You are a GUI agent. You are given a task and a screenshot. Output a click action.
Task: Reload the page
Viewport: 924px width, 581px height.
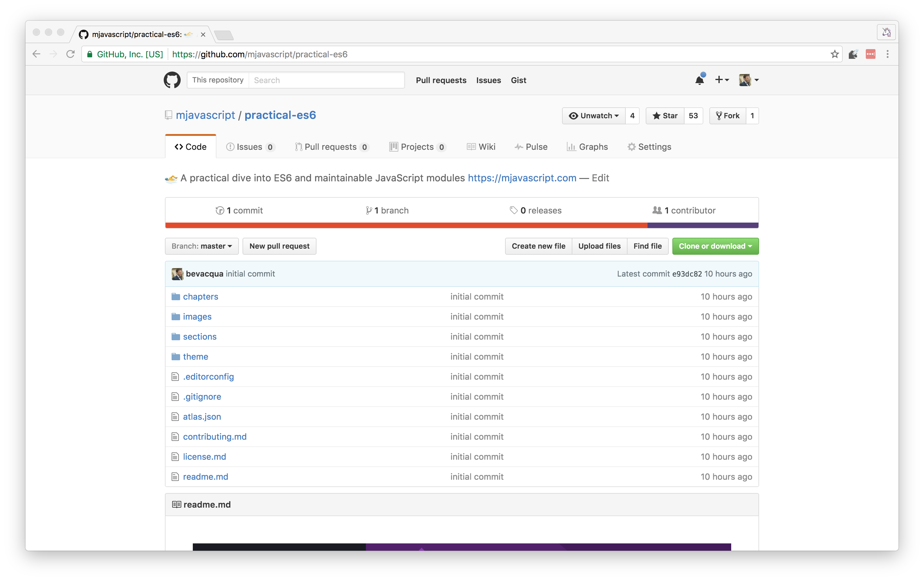coord(70,54)
